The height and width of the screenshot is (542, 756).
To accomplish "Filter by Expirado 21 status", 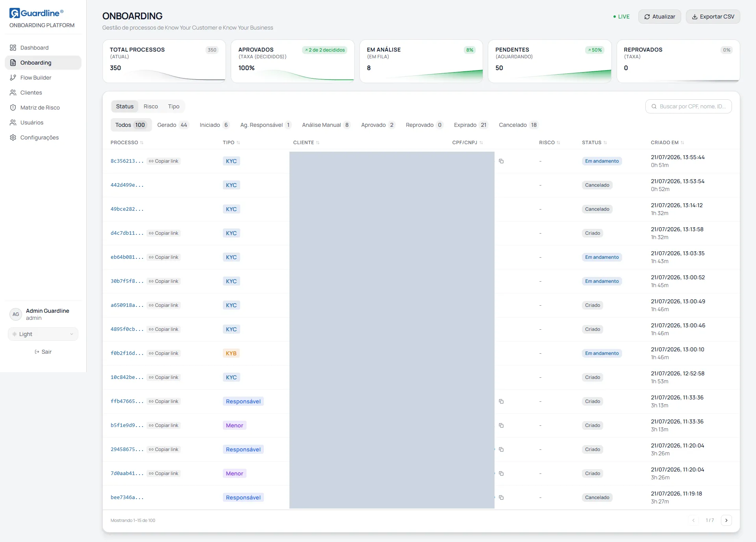I will (471, 125).
